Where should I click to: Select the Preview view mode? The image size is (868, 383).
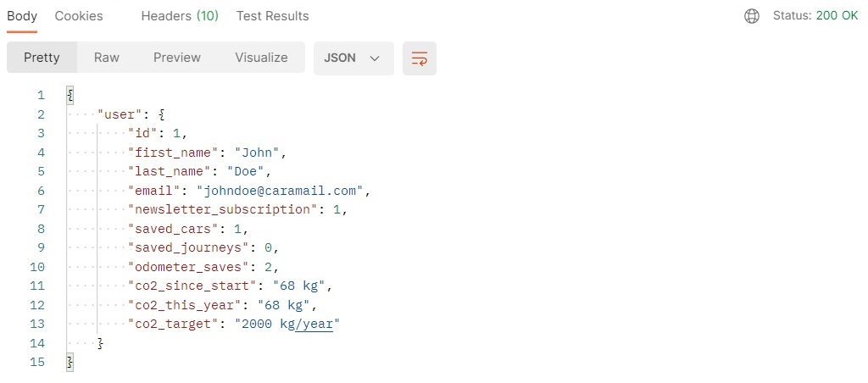point(177,58)
